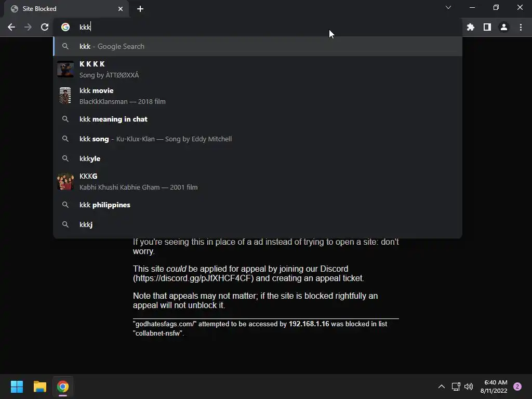
Task: Open the Chrome profile avatar
Action: 504,27
